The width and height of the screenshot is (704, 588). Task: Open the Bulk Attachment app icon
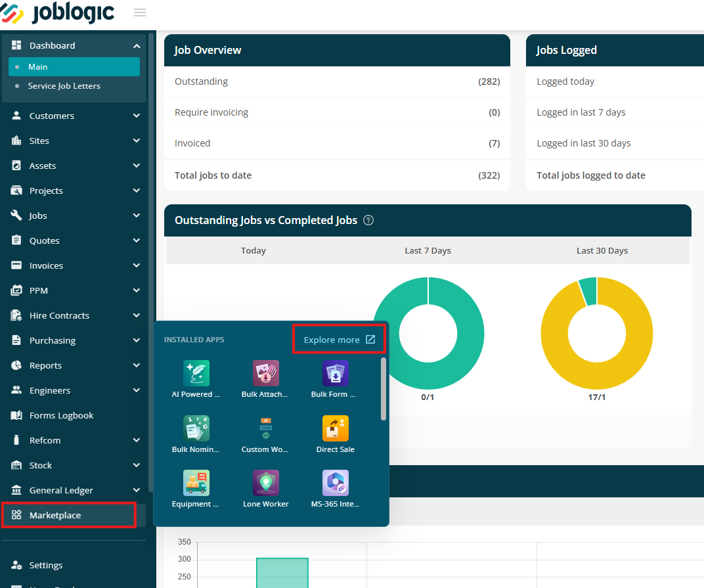(266, 373)
